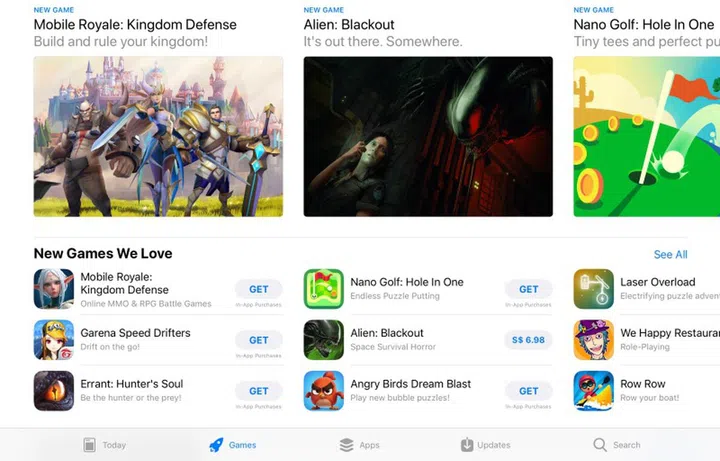Tap the Garena Speed Drifters icon

tap(54, 340)
